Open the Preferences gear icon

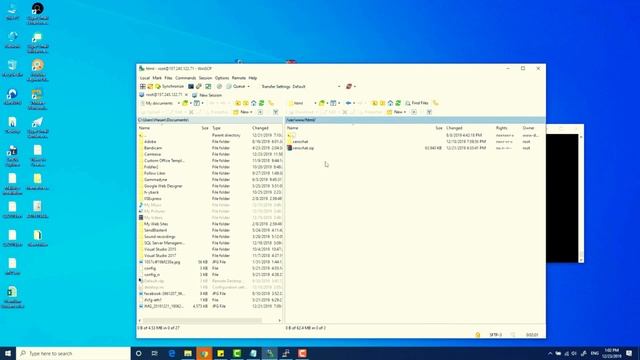click(x=219, y=87)
